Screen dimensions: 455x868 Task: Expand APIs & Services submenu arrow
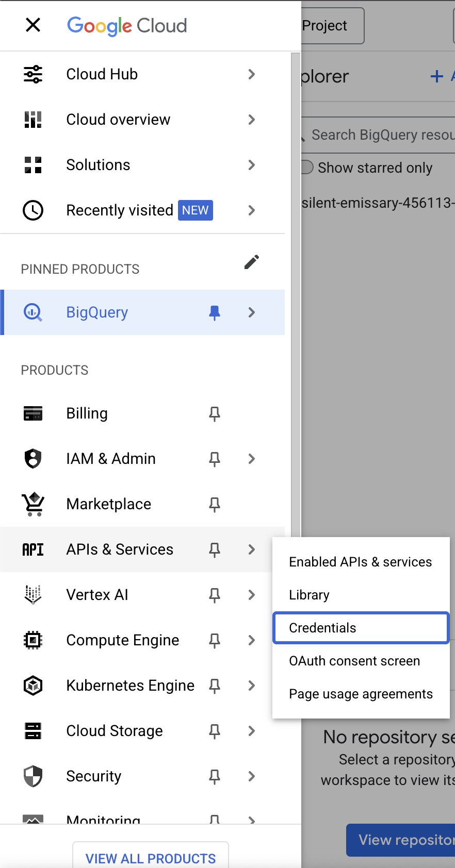point(252,549)
